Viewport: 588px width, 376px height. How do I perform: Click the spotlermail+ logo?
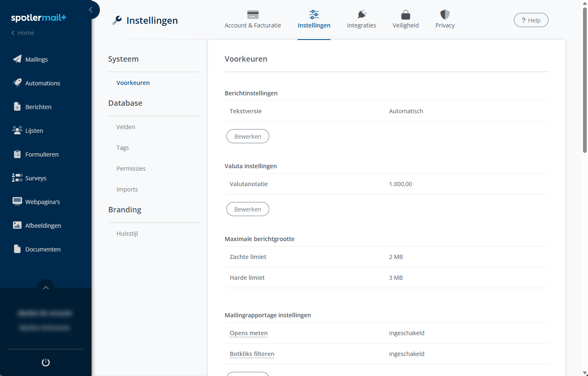coord(39,18)
